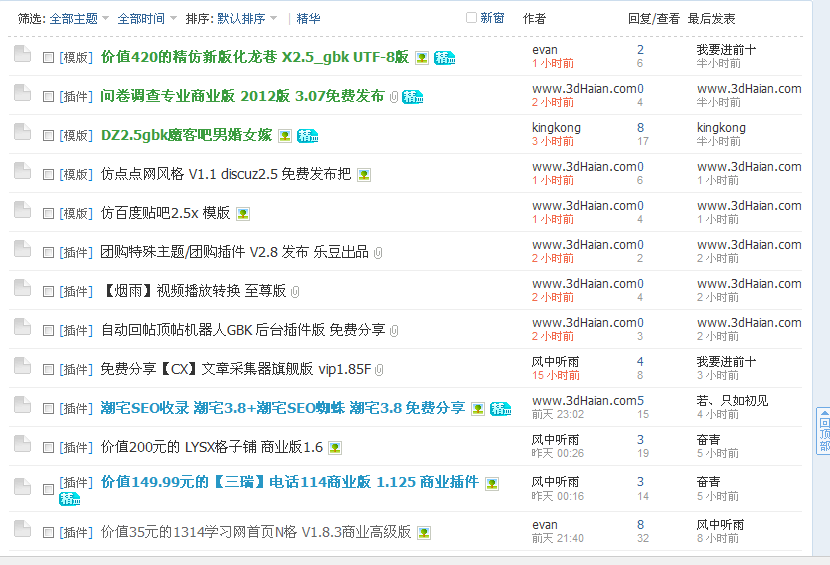Click the folder icon of 视频播放转换 thread
This screenshot has height=565, width=830.
[x=22, y=288]
